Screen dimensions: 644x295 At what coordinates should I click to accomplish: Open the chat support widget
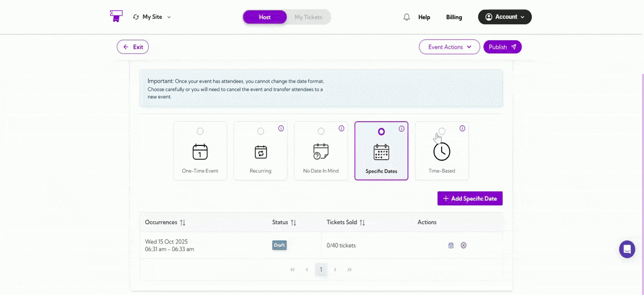[627, 249]
